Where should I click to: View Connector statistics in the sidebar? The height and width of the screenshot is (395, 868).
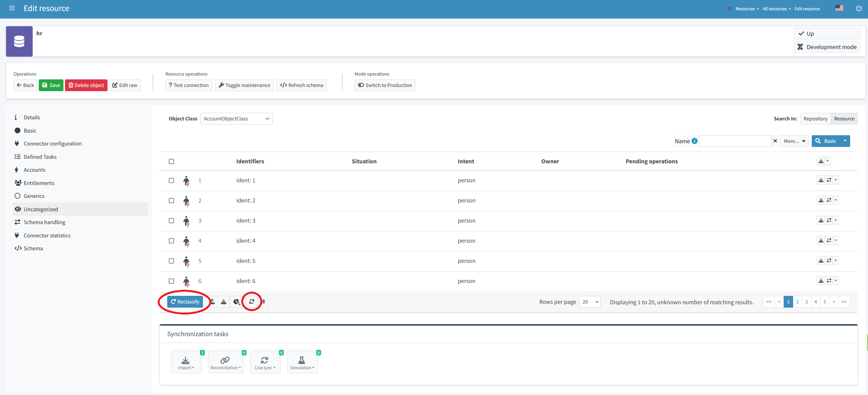coord(47,235)
